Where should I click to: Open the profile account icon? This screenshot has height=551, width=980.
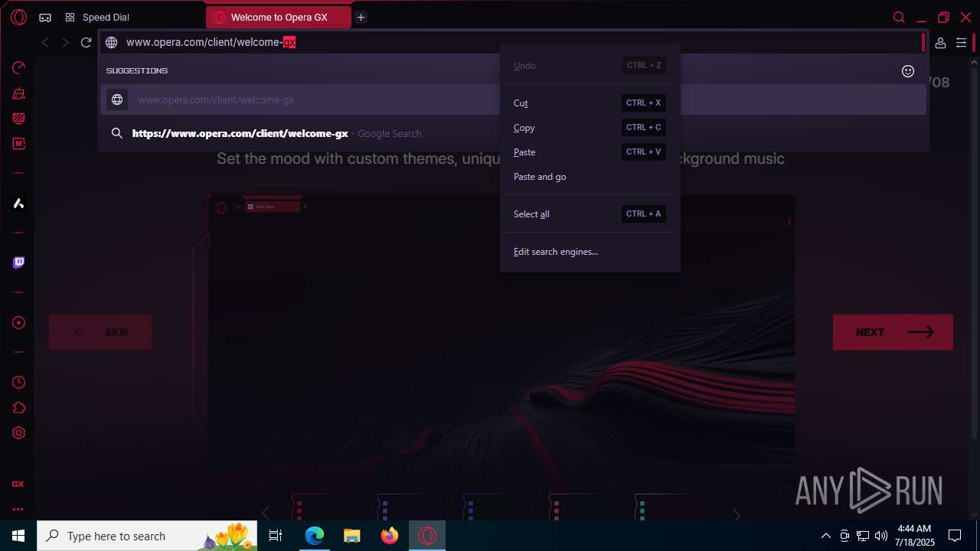tap(940, 43)
